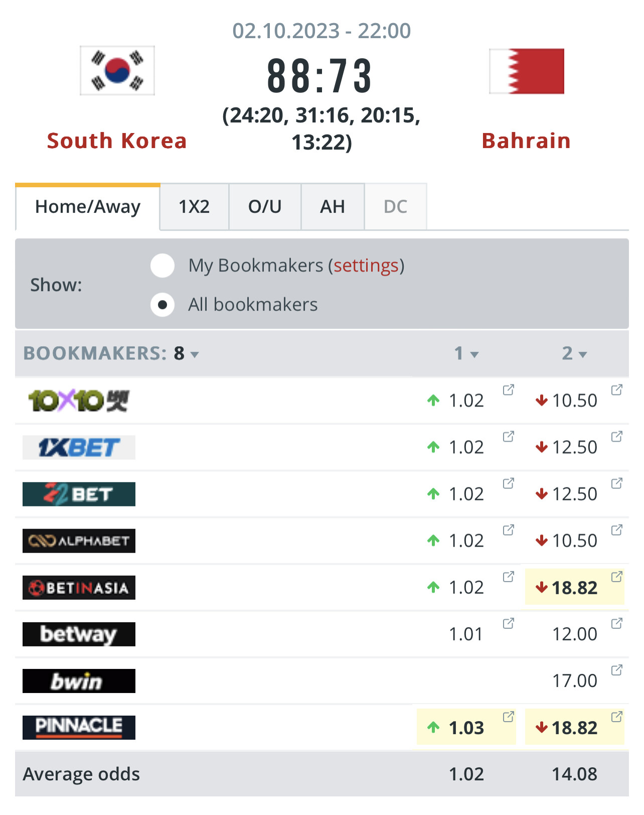Switch to the 1X2 tab
The height and width of the screenshot is (815, 644).
pyautogui.click(x=194, y=207)
